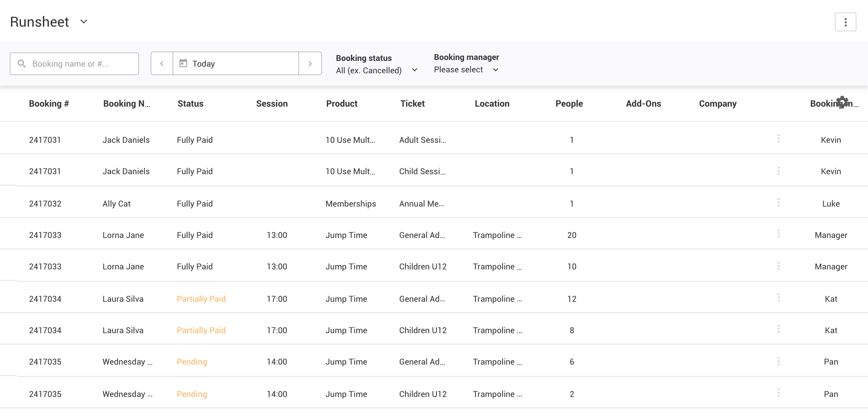Sort by Add-Ons column header

tap(644, 103)
